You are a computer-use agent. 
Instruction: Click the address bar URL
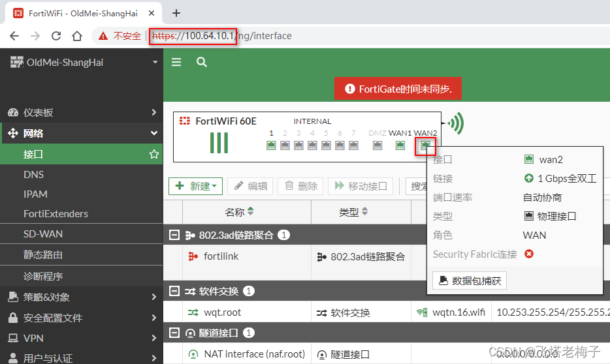click(x=222, y=36)
